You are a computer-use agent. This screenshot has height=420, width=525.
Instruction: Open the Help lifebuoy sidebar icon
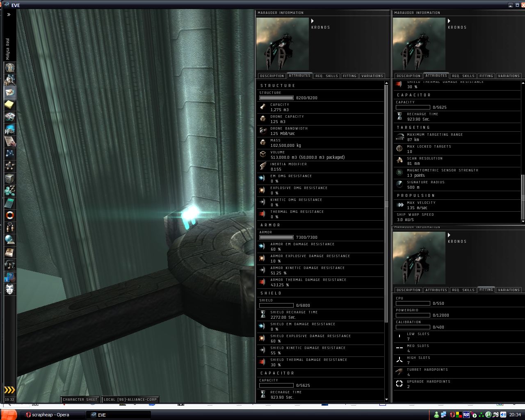(x=10, y=215)
